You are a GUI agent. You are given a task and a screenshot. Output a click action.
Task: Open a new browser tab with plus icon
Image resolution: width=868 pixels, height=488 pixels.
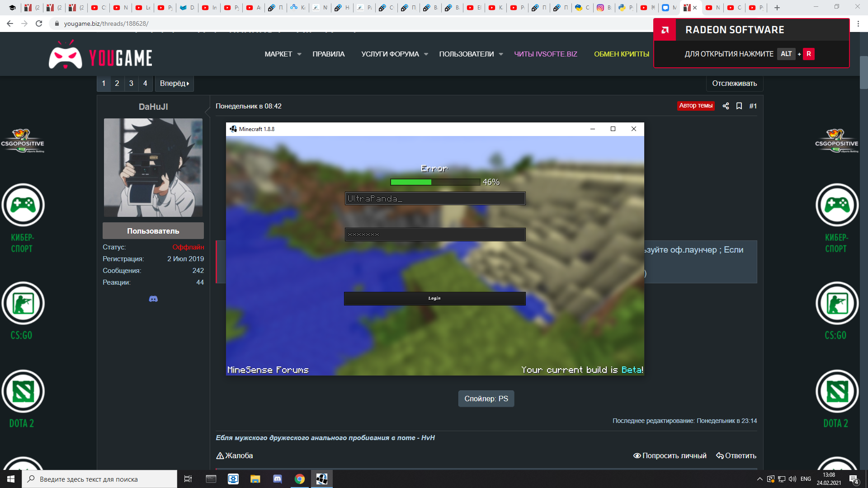tap(777, 8)
